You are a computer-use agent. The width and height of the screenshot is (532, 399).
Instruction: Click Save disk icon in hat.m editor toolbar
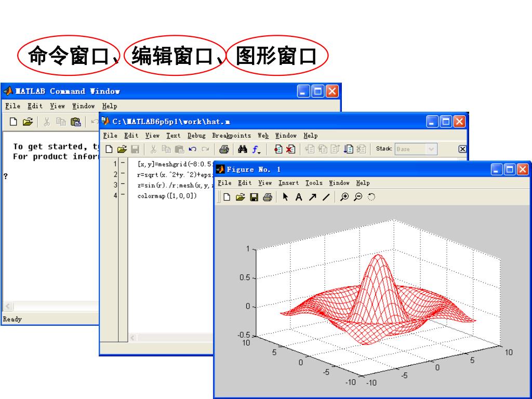(x=135, y=149)
